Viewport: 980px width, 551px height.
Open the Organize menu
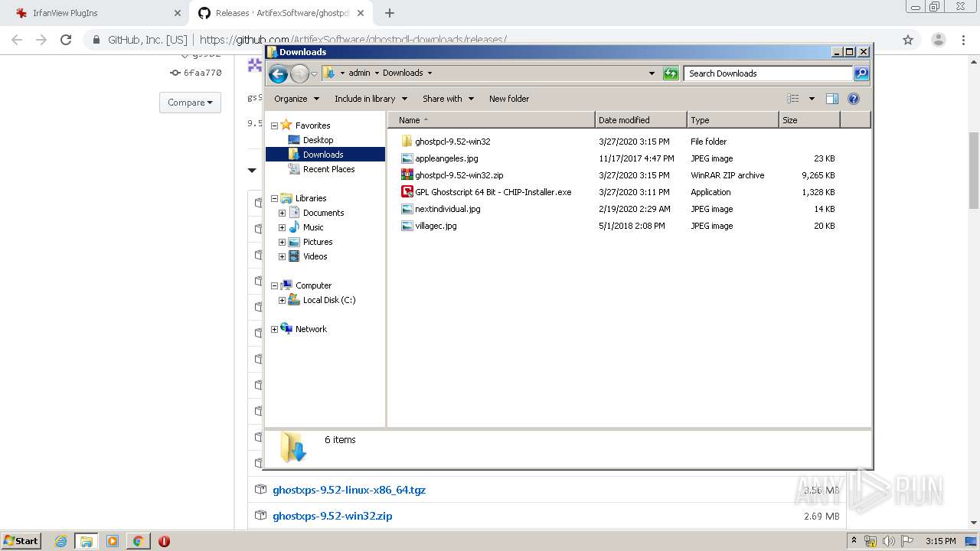click(x=296, y=99)
